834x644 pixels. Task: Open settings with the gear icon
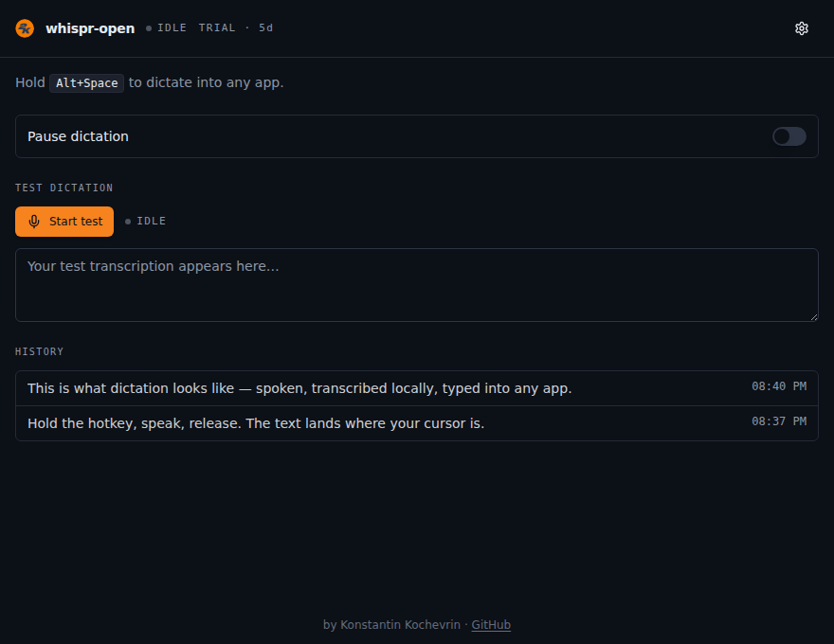click(x=802, y=28)
